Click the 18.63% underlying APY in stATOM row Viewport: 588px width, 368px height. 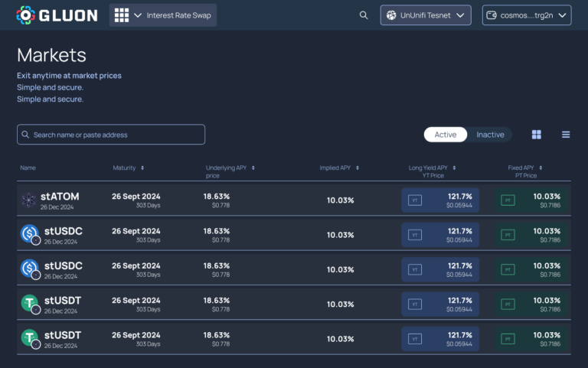(x=217, y=197)
